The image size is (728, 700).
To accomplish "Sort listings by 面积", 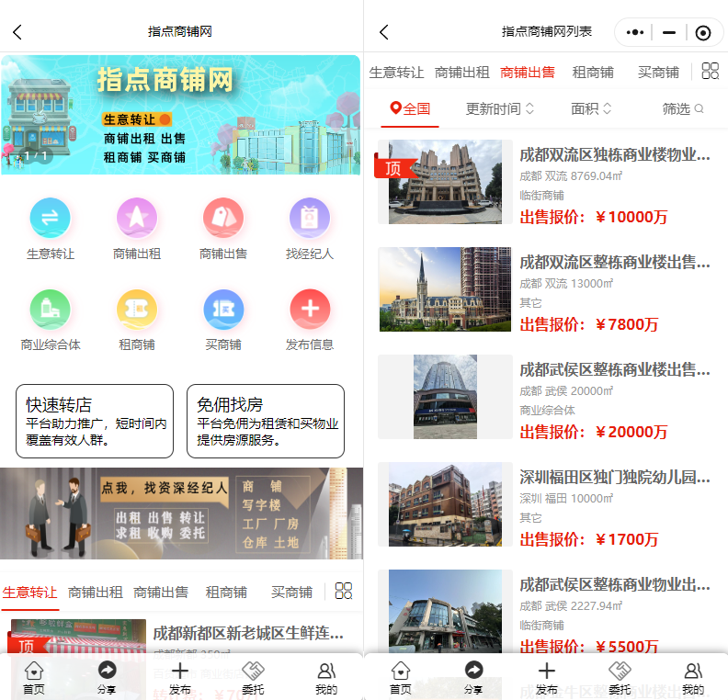I will click(x=590, y=108).
